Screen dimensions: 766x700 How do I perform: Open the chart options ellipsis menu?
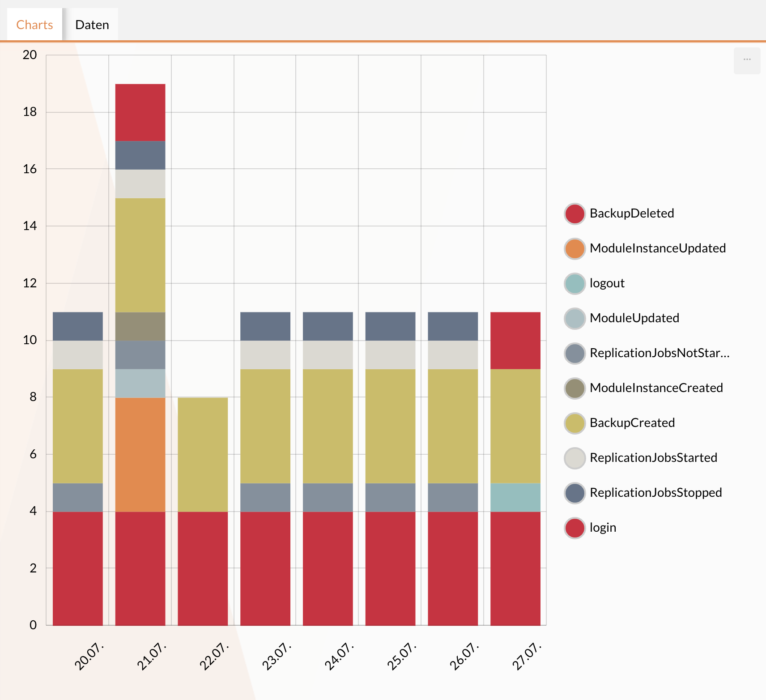(x=747, y=60)
